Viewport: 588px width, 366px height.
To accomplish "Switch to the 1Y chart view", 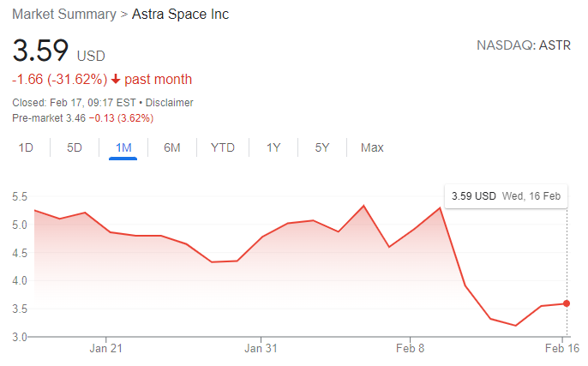I will (x=273, y=147).
